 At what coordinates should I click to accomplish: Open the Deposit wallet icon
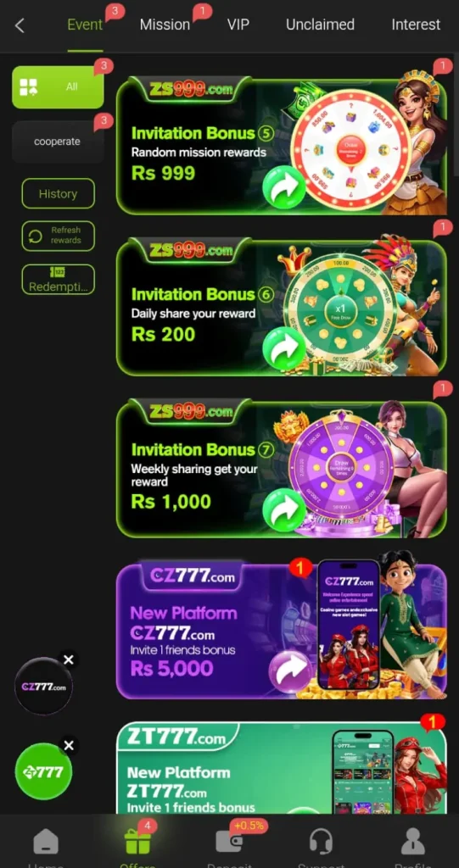pos(229,842)
